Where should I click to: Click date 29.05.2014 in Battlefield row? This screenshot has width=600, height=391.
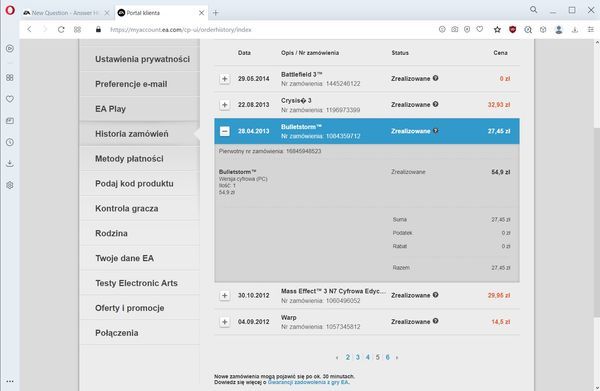pos(253,79)
